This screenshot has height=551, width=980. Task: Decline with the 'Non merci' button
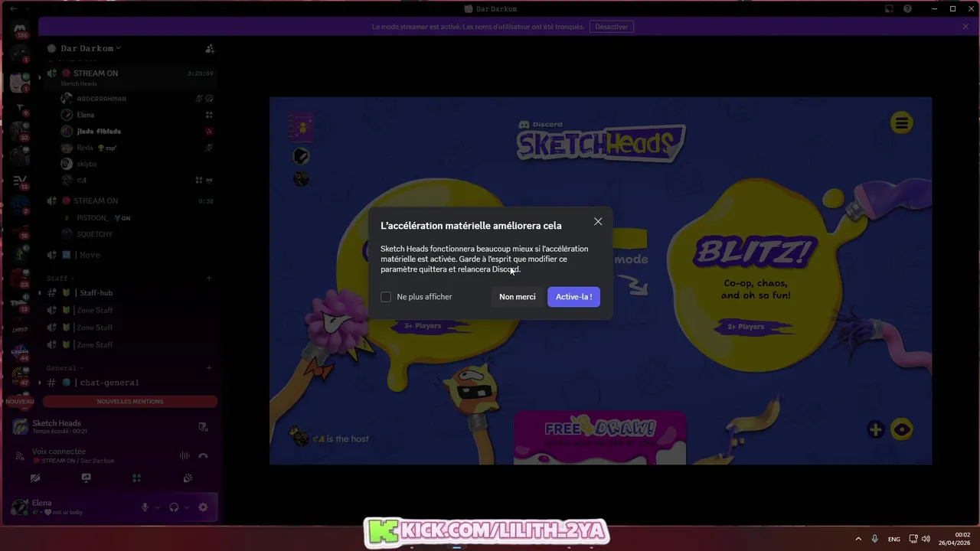pyautogui.click(x=518, y=297)
